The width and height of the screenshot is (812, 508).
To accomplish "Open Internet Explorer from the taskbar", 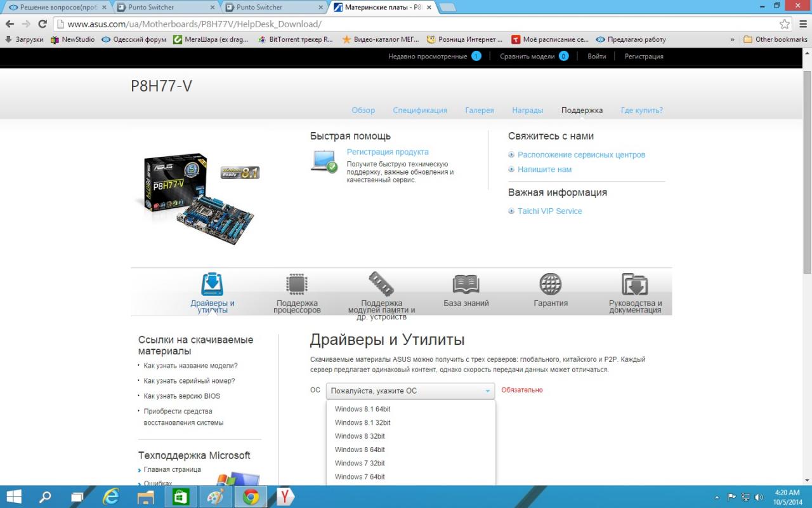I will pyautogui.click(x=112, y=497).
